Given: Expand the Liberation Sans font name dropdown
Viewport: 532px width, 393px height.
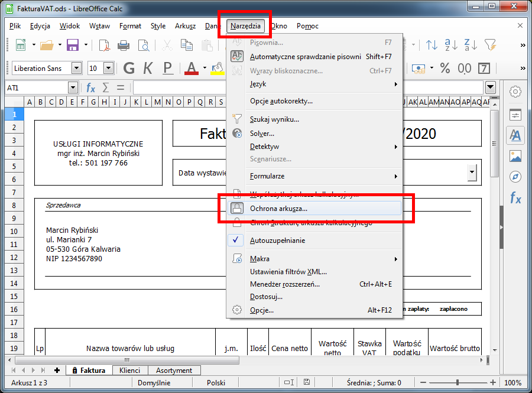Looking at the screenshot, I should (x=75, y=69).
